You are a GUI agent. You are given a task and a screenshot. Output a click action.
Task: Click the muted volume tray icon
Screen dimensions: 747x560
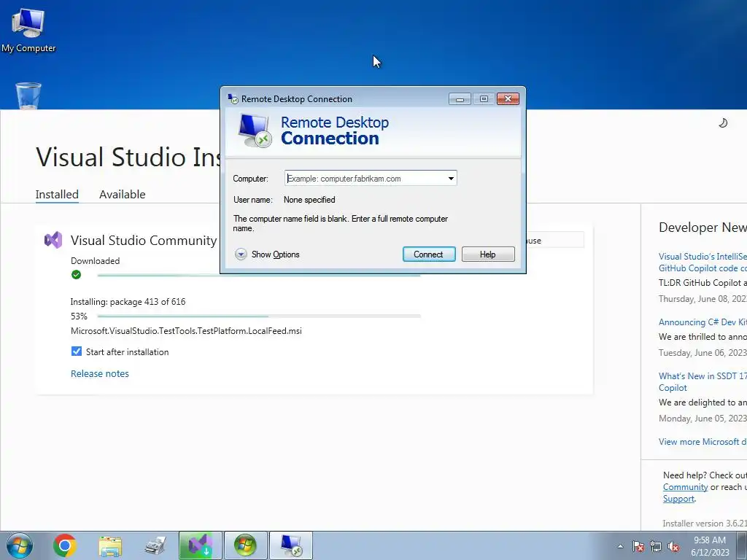point(673,546)
